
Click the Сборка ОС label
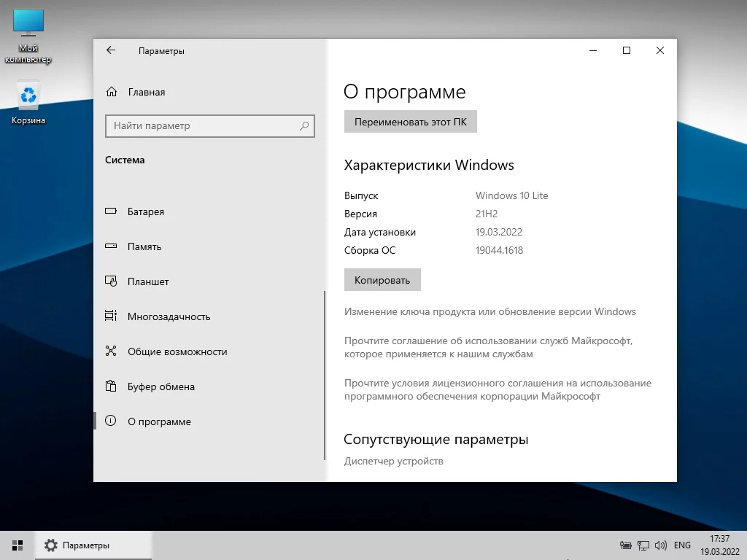tap(370, 250)
